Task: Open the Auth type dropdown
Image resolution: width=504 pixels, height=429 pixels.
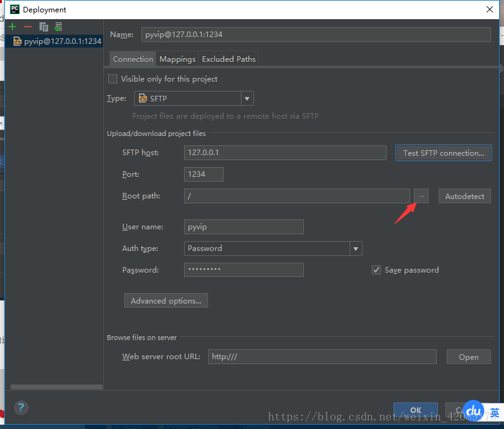Action: (x=273, y=248)
